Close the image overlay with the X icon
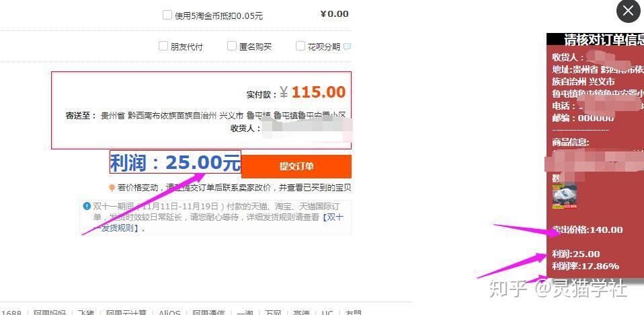644x315 pixels. [x=629, y=11]
